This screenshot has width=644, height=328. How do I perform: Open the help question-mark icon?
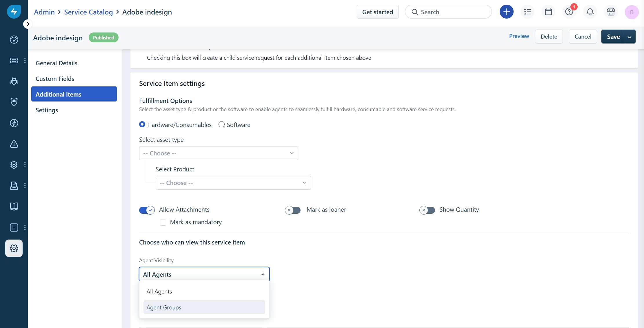click(569, 12)
